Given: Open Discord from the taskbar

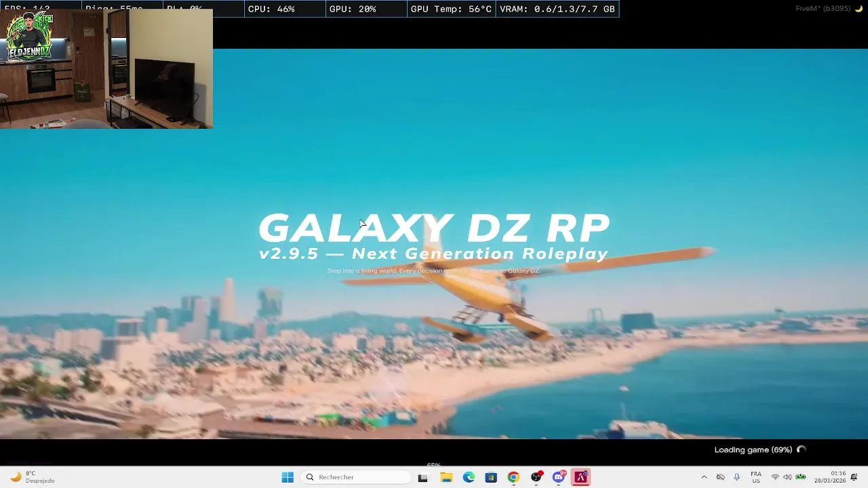Looking at the screenshot, I should click(x=559, y=477).
